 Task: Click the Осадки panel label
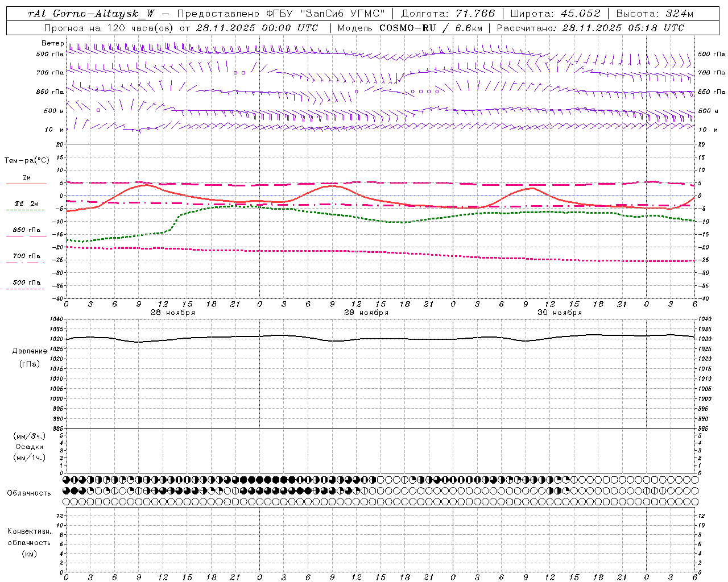[x=30, y=447]
